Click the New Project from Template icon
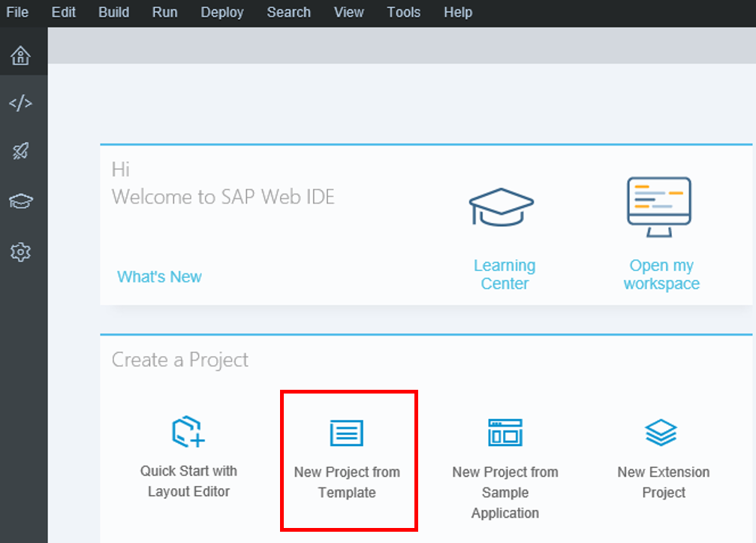The width and height of the screenshot is (756, 543). (347, 433)
